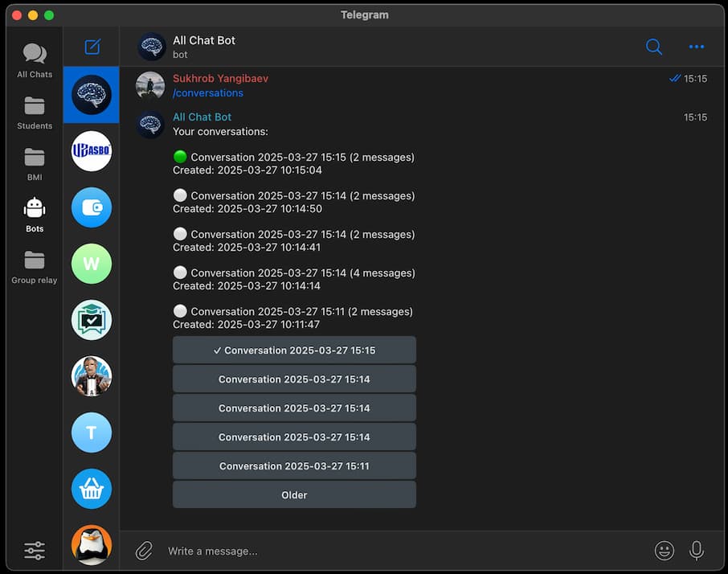Click Sukhrob Yangibaev's profile photo
This screenshot has width=728, height=574.
150,85
